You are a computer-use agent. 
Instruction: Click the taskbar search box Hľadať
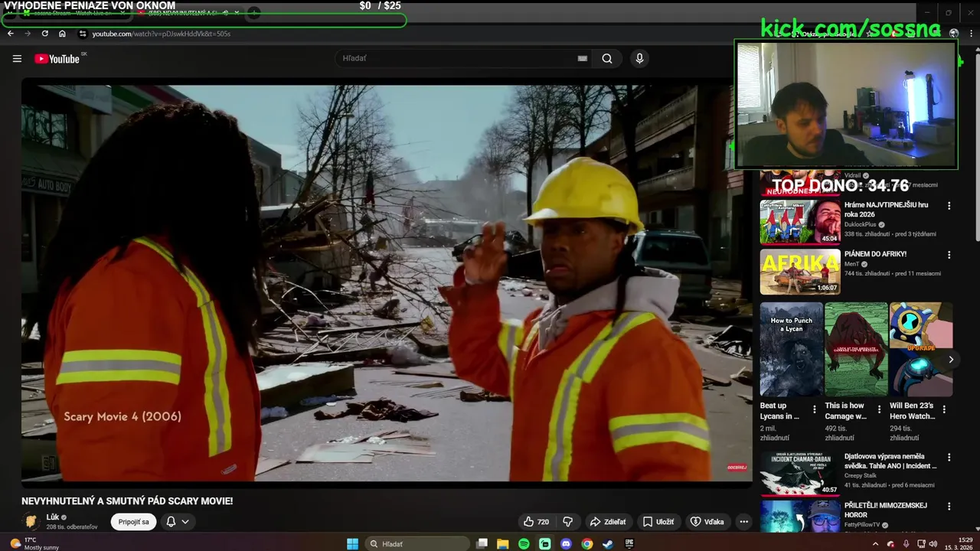click(416, 543)
